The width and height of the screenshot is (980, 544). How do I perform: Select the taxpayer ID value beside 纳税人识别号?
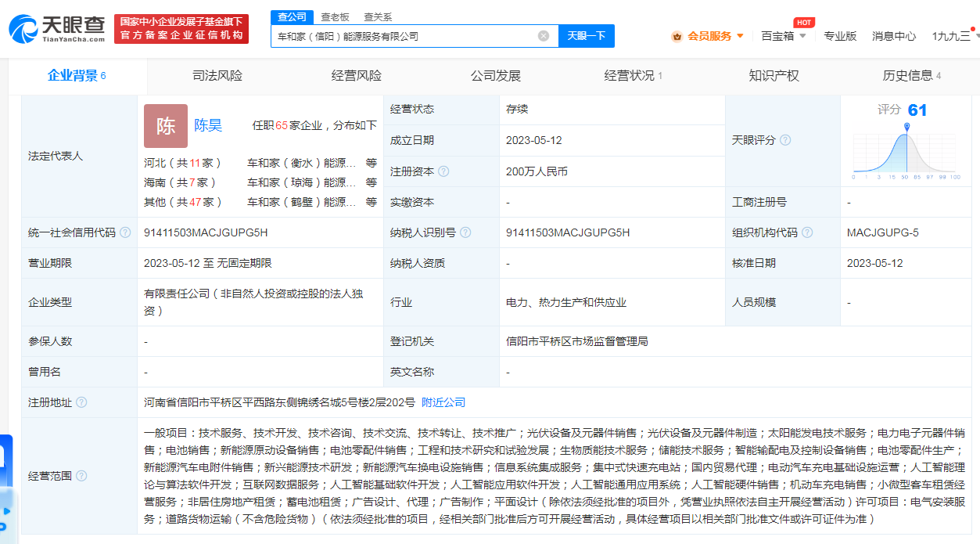(568, 232)
